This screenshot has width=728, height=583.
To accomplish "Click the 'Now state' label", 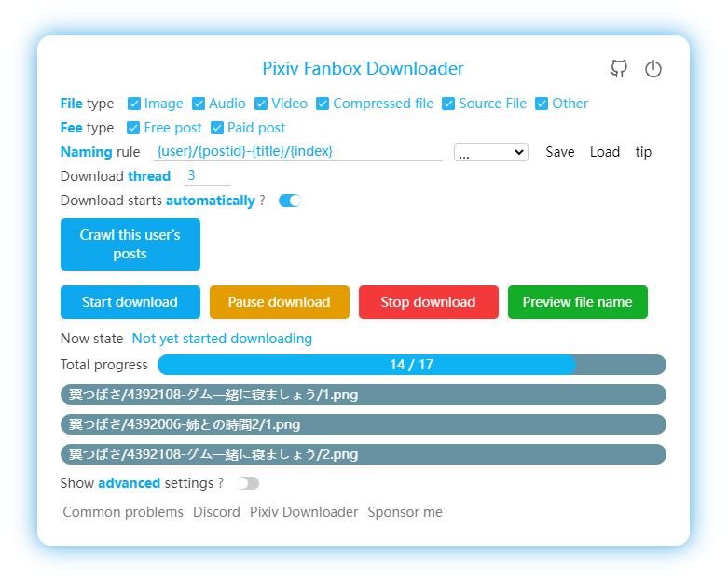I will click(92, 339).
